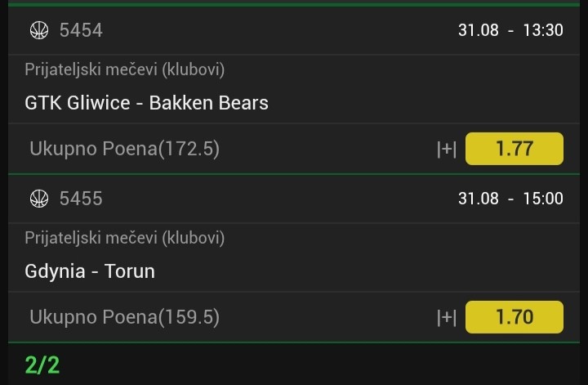Image resolution: width=588 pixels, height=385 pixels.
Task: Click match code 5454
Action: pos(81,30)
